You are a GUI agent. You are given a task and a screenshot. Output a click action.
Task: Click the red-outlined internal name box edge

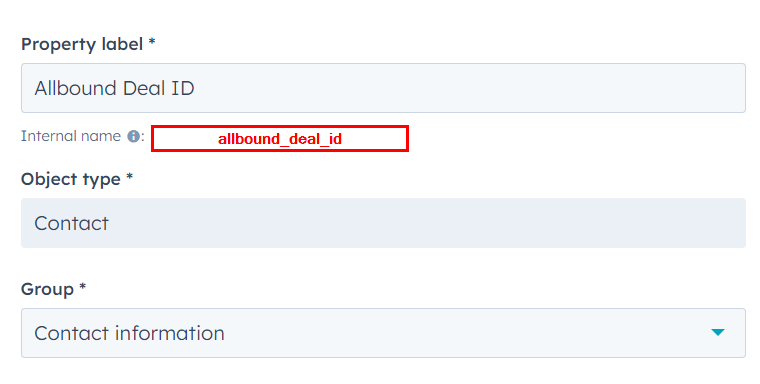click(280, 127)
